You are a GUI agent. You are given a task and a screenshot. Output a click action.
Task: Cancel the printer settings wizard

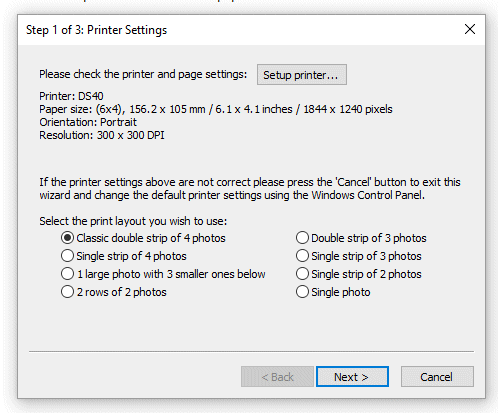pyautogui.click(x=437, y=377)
